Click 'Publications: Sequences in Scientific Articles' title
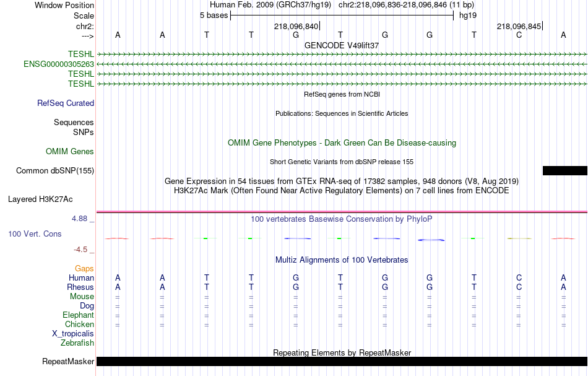The width and height of the screenshot is (588, 376). point(342,113)
